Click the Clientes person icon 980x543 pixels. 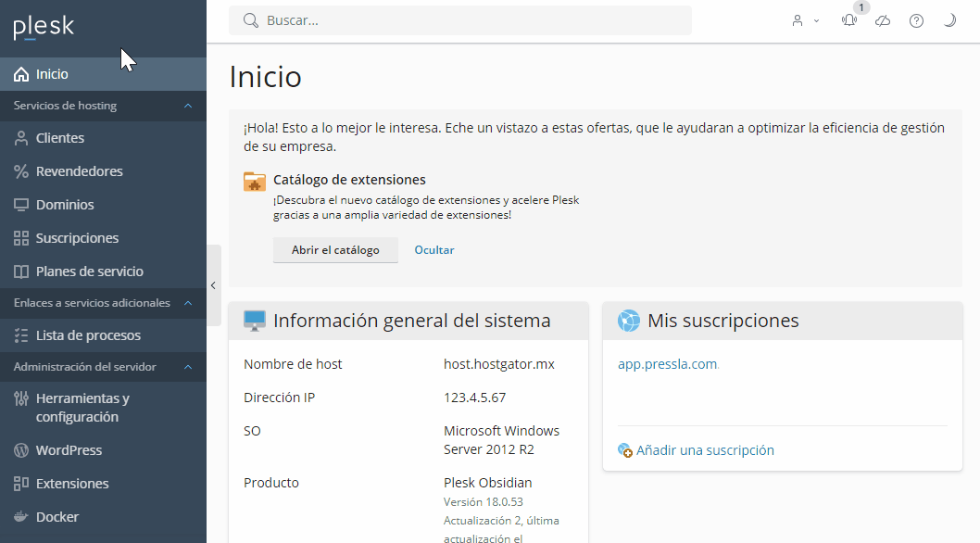pyautogui.click(x=21, y=138)
